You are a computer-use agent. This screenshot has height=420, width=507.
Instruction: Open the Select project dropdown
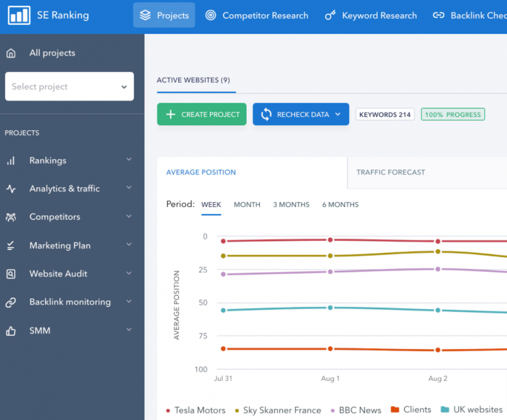click(x=69, y=87)
